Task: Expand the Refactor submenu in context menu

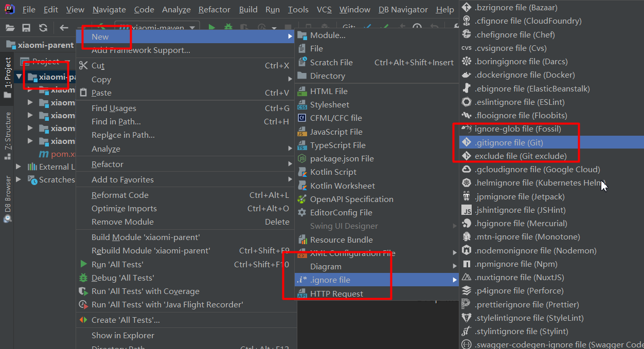Action: [x=186, y=164]
